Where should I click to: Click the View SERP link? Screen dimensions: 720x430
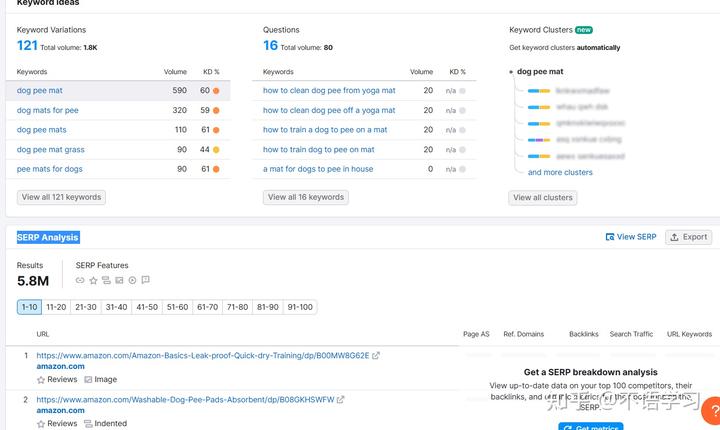click(631, 237)
